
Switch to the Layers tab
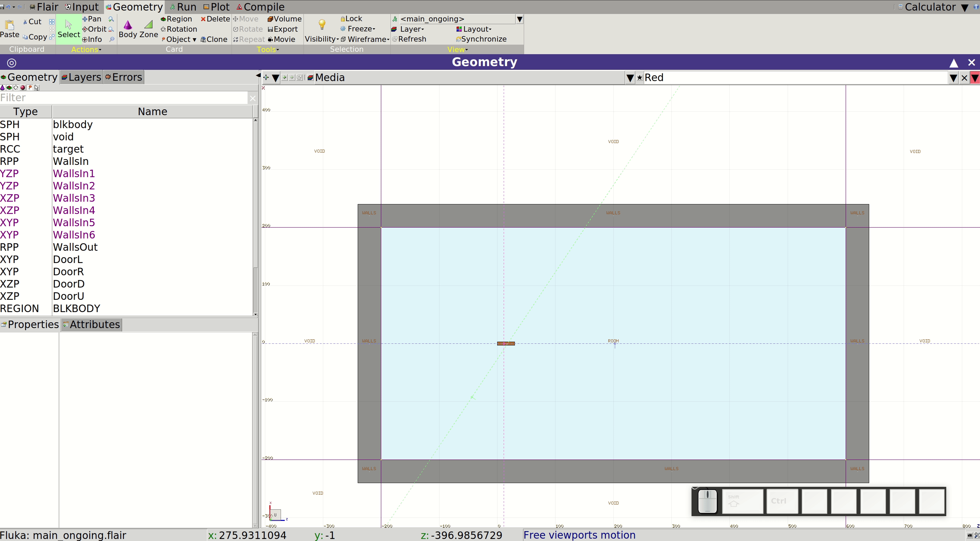81,77
